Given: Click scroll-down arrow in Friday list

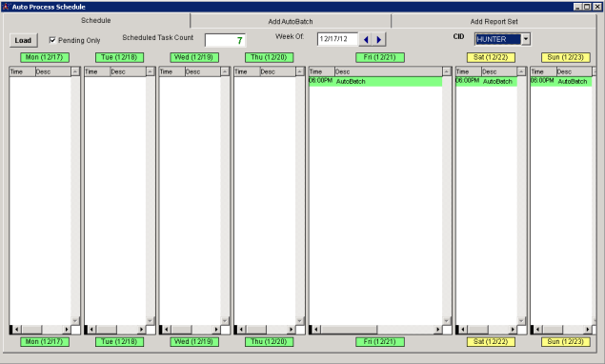Looking at the screenshot, I should (447, 321).
